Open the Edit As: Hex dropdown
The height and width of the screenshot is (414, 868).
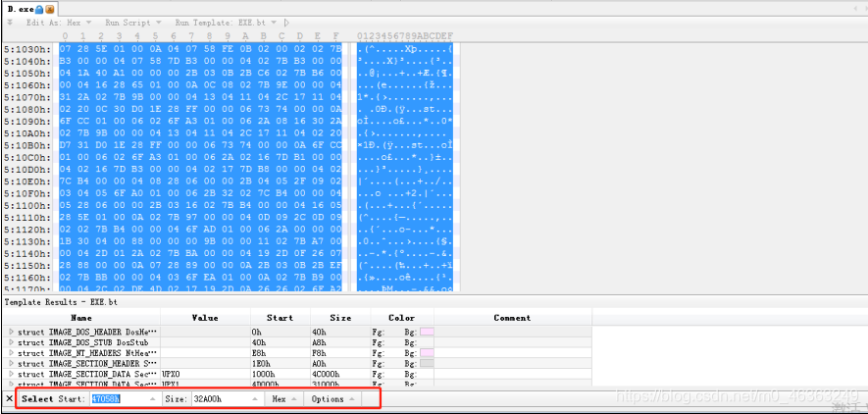[59, 23]
